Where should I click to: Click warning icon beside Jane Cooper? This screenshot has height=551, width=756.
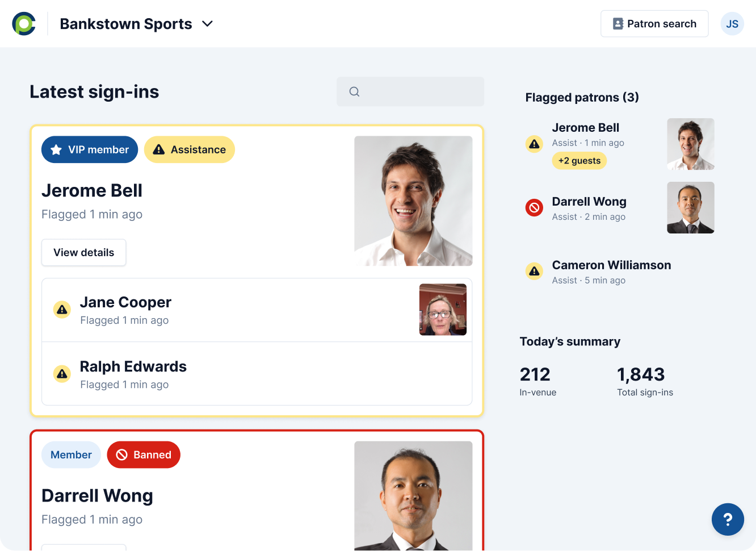pos(62,310)
